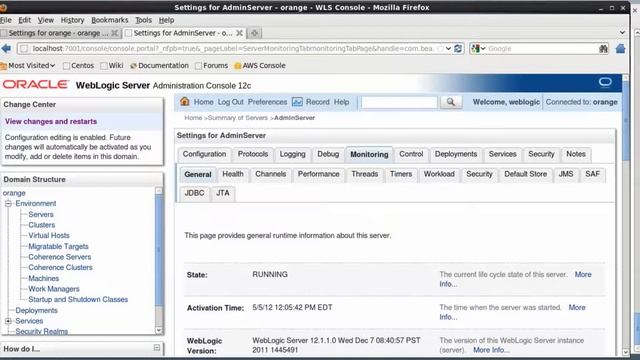Viewport: 640px width, 360px height.
Task: Open the JDBC monitoring subtab
Action: (x=194, y=193)
